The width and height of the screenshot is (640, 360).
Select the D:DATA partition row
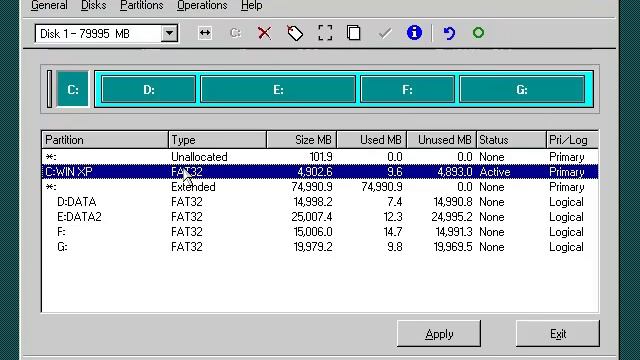320,202
